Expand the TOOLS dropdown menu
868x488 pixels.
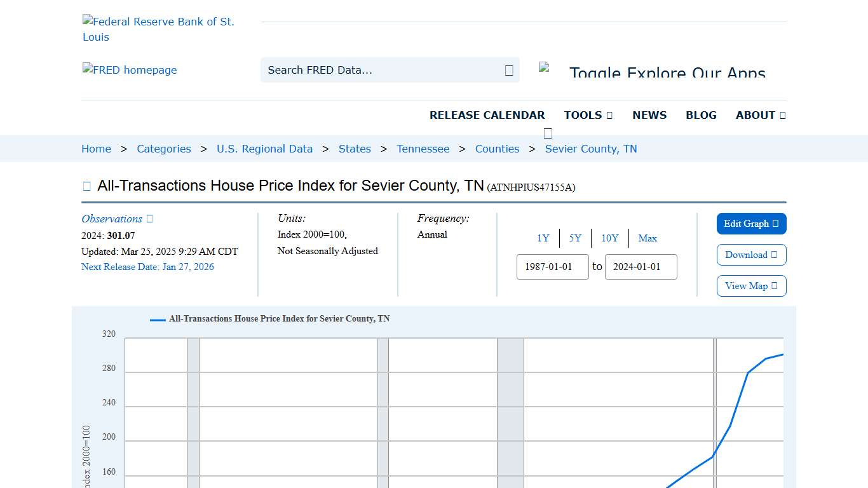(x=588, y=115)
